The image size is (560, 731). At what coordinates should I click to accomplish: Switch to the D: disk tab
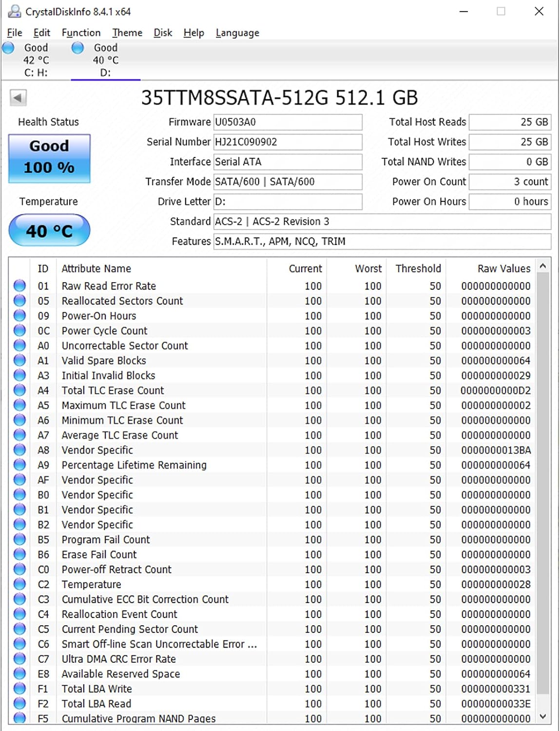pyautogui.click(x=106, y=60)
